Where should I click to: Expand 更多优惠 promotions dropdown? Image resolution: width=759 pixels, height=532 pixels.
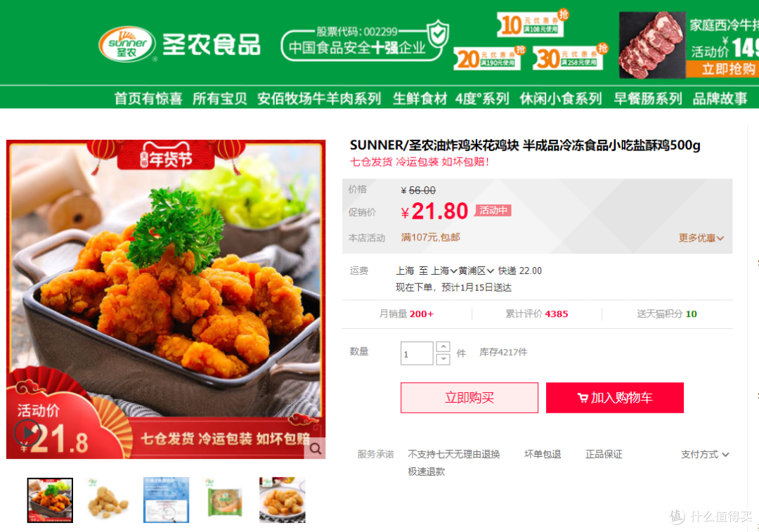pos(701,238)
